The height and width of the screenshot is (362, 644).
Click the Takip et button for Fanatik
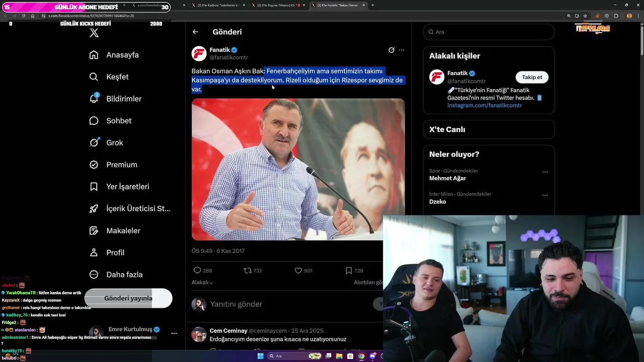tap(532, 77)
